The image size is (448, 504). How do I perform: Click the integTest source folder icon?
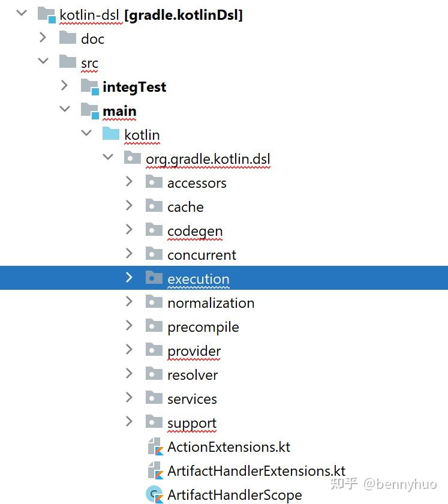click(90, 86)
